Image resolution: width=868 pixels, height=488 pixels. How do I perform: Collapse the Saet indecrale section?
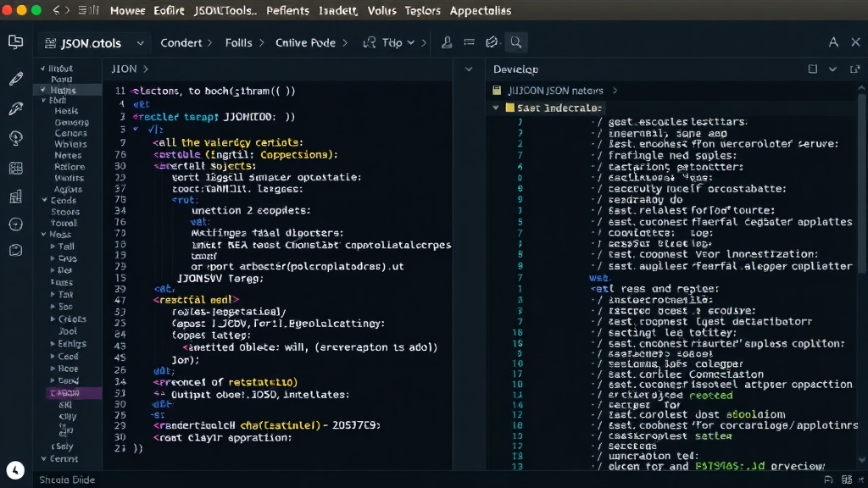point(496,108)
